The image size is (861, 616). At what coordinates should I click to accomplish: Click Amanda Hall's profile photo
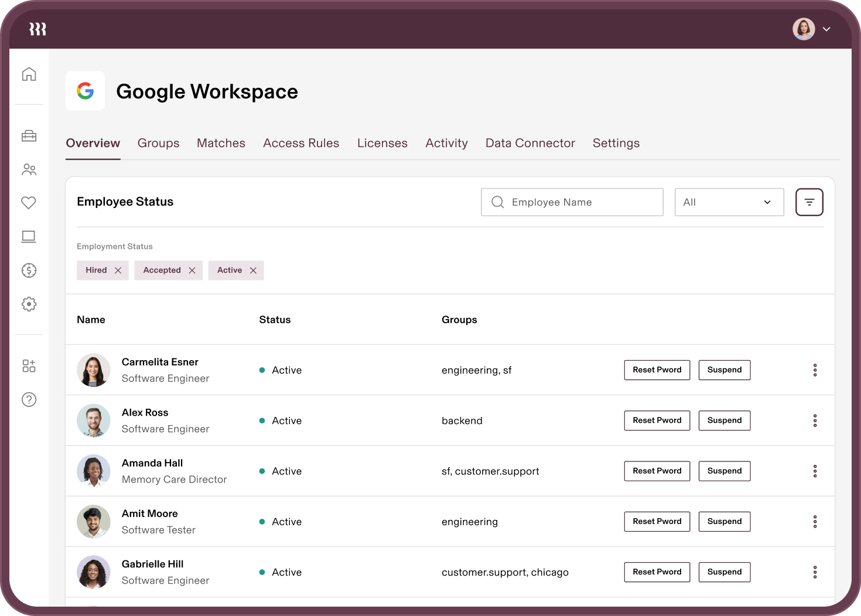[94, 471]
